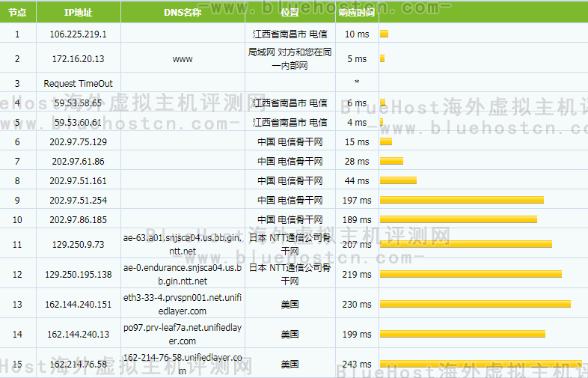Click the 199 ms response time value
The height and width of the screenshot is (378, 588).
(357, 335)
